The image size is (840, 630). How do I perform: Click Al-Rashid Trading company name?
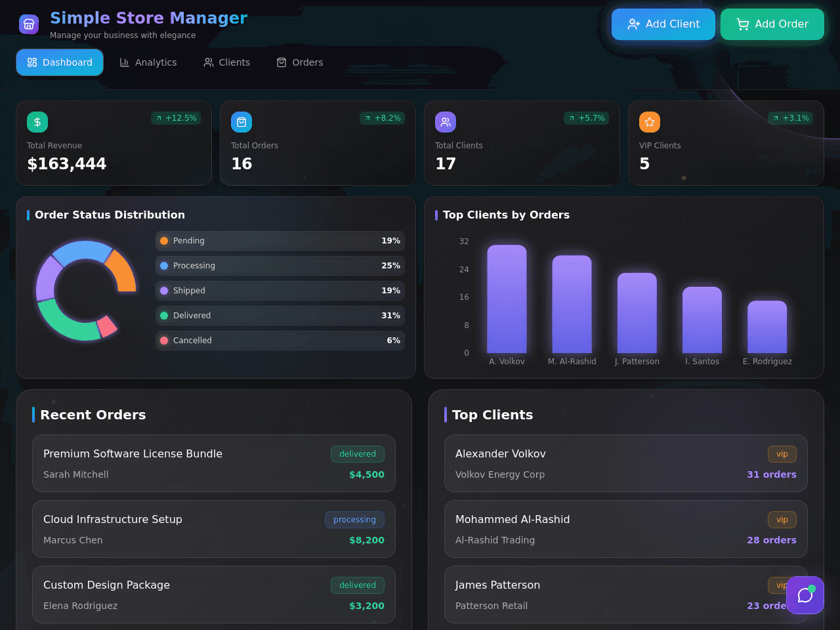click(x=495, y=540)
